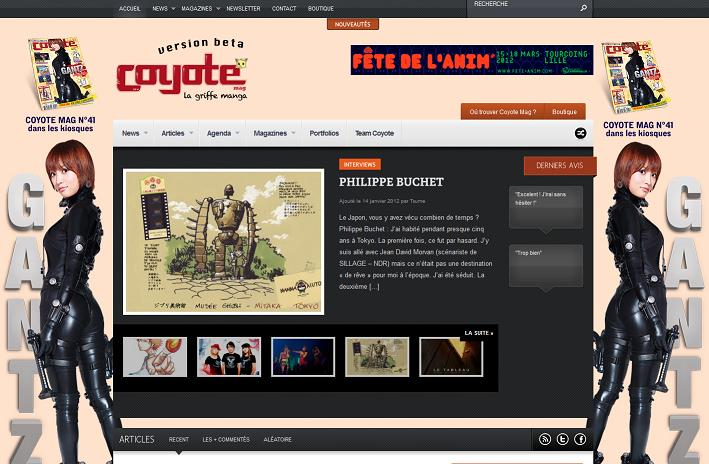Click the Coyote Mag logo
Image resolution: width=709 pixels, height=464 pixels.
182,70
